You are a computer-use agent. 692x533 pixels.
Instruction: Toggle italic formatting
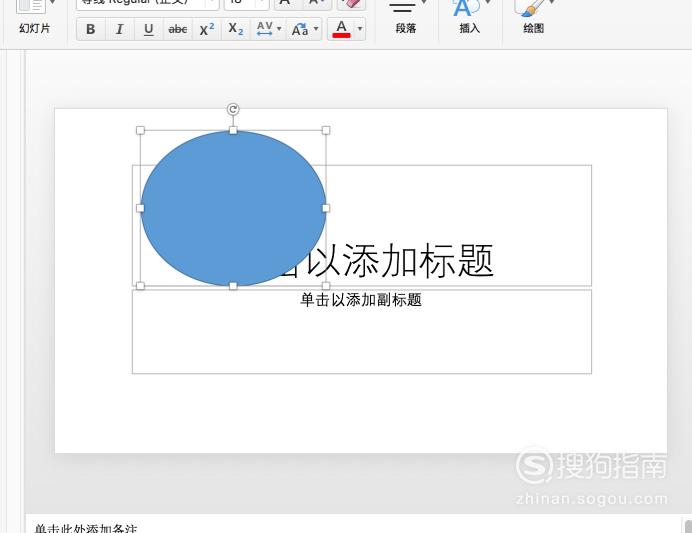119,29
